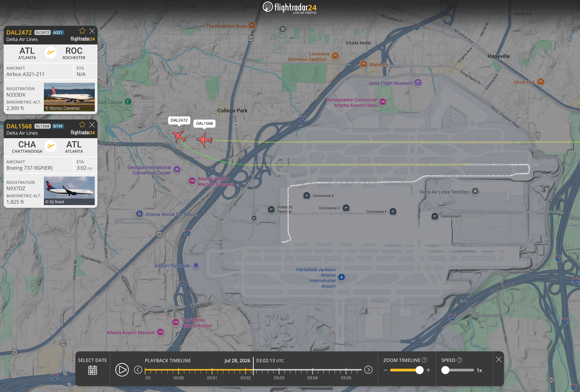Click the Flightradar24 logo at top
This screenshot has height=392, width=580.
290,8
